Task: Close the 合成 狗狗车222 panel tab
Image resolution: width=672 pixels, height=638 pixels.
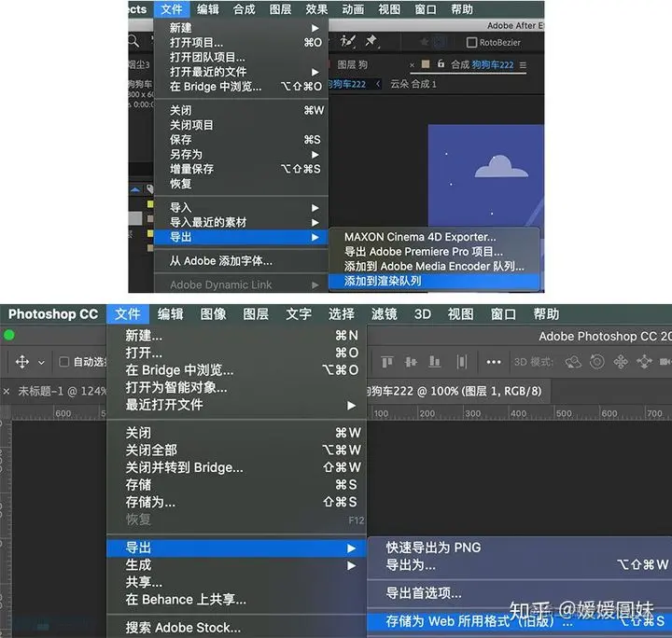Action: pyautogui.click(x=412, y=65)
